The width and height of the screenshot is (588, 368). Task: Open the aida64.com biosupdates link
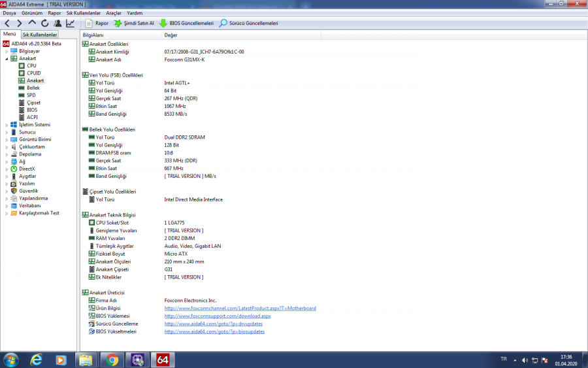pos(214,331)
